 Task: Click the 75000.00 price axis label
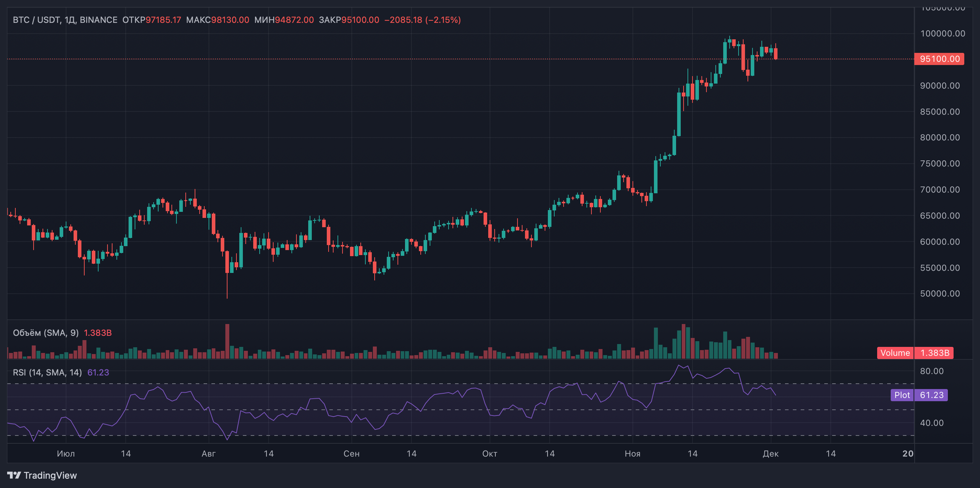940,163
